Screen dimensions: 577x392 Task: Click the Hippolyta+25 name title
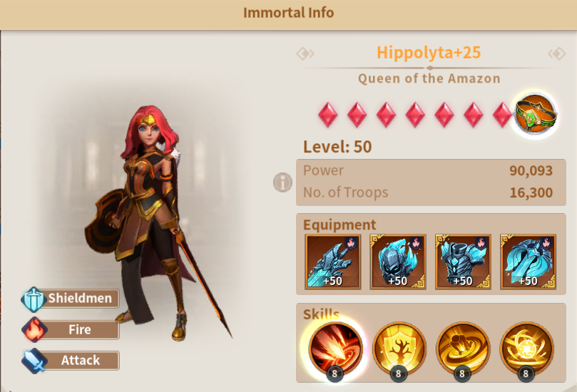coord(429,53)
